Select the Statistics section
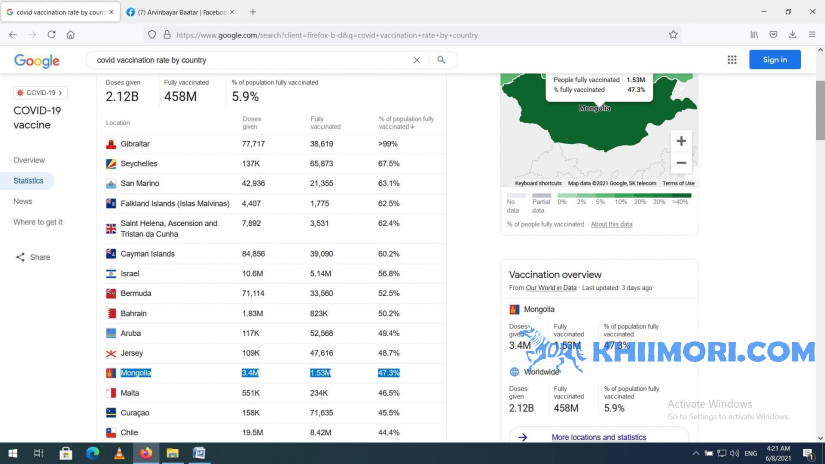Viewport: 825px width, 464px height. pos(28,180)
